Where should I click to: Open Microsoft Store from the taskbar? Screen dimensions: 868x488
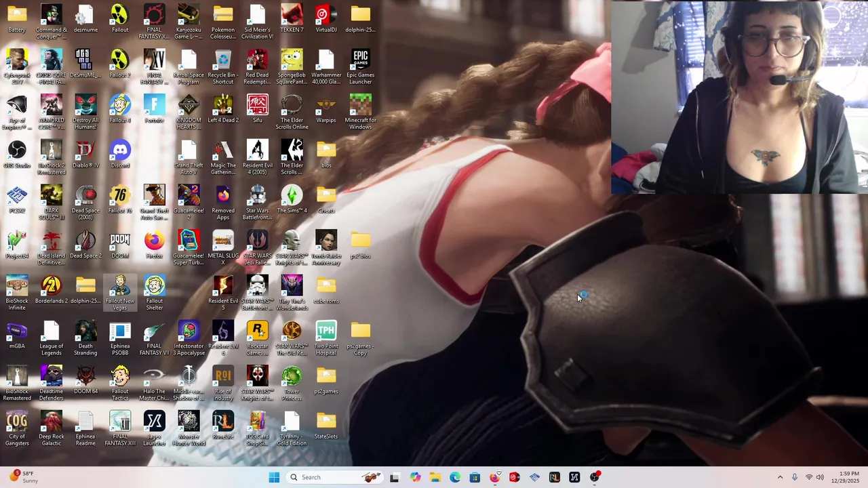pos(475,477)
